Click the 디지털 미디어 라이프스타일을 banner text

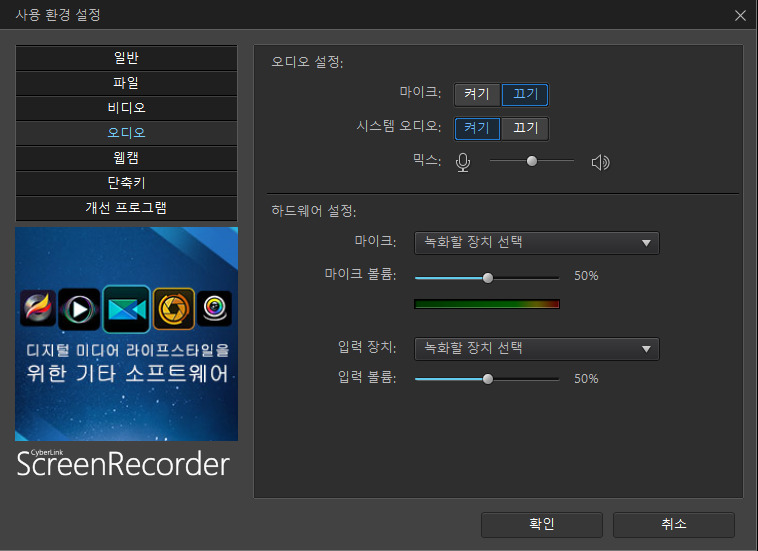tap(127, 350)
